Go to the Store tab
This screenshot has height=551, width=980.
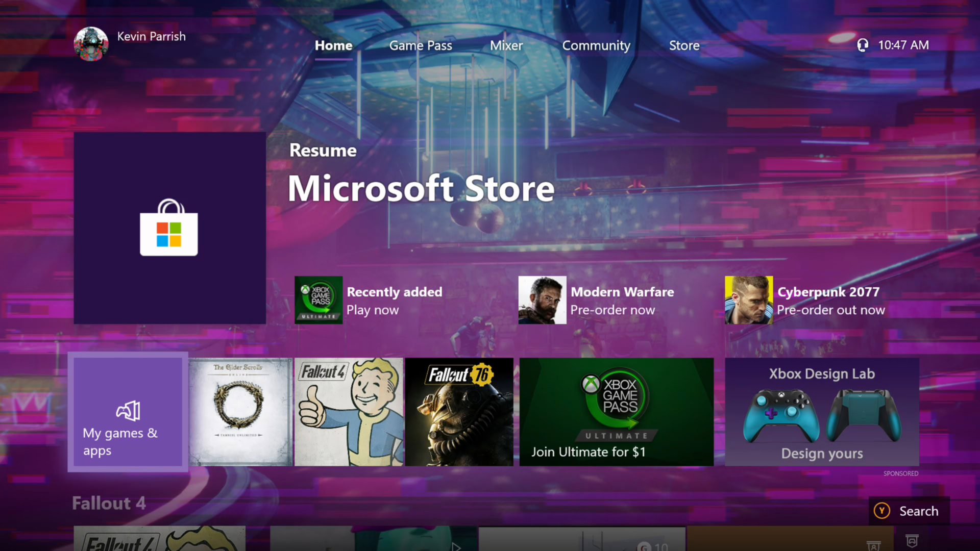pos(684,45)
